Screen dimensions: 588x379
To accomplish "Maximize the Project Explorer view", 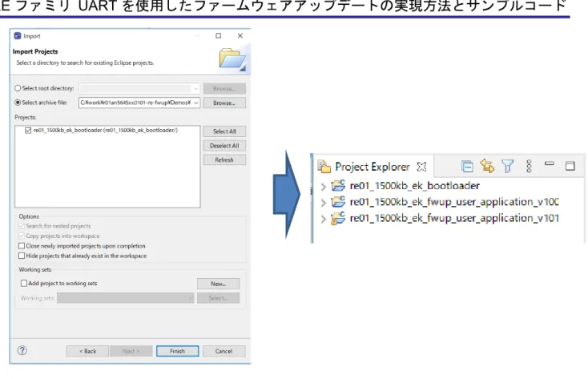I will click(x=570, y=166).
